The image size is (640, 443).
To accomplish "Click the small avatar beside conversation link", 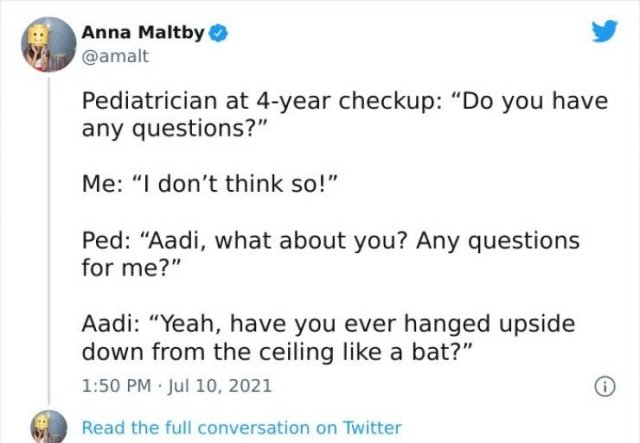I will 47,425.
